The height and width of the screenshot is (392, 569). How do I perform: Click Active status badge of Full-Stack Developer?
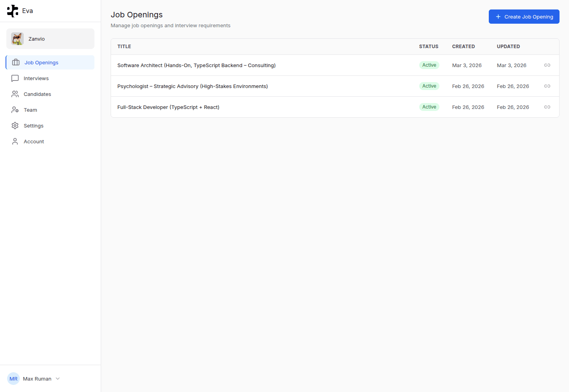tap(429, 107)
